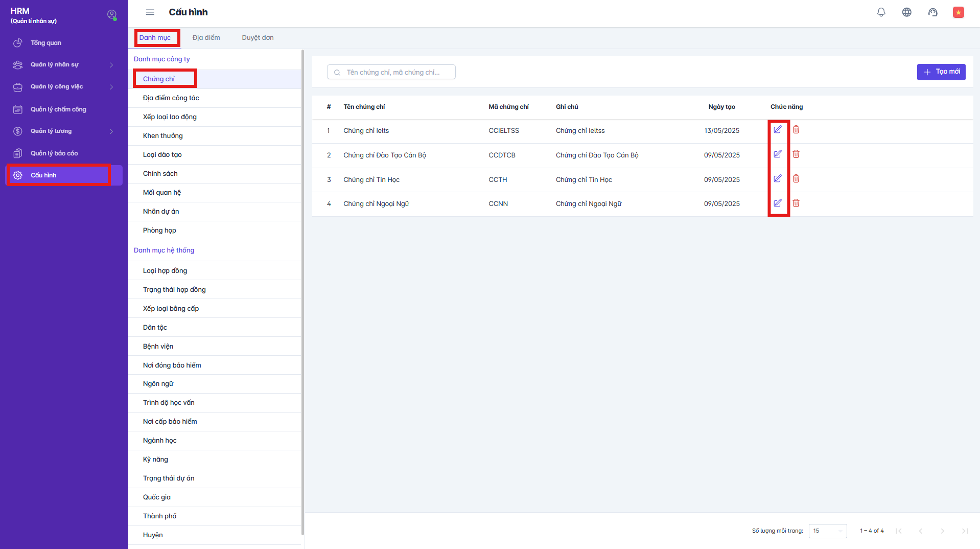Viewport: 980px width, 549px height.
Task: Switch to the Địa điểm tab
Action: (206, 38)
